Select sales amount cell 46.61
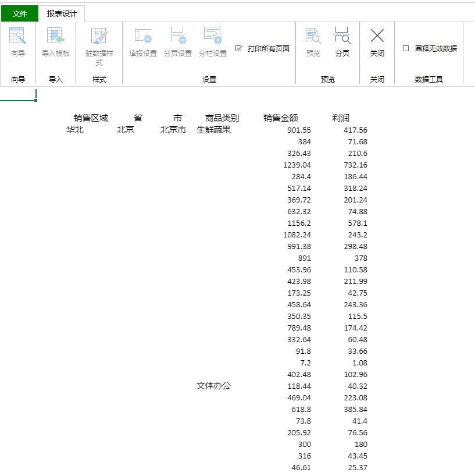 pyautogui.click(x=301, y=467)
